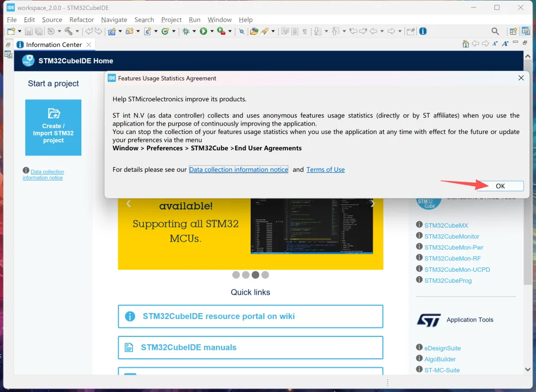Click the Build hammer icon
The width and height of the screenshot is (536, 392).
point(68,31)
